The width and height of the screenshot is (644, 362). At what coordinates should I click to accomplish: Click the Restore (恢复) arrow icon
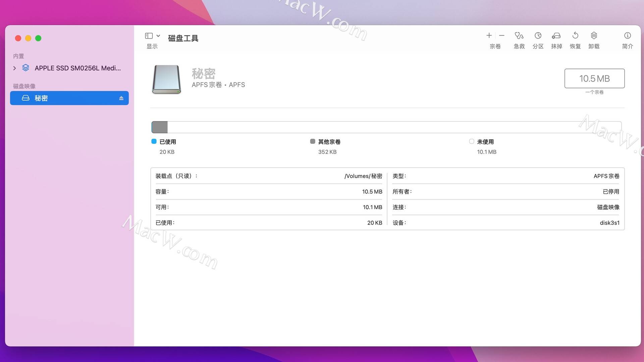[575, 35]
